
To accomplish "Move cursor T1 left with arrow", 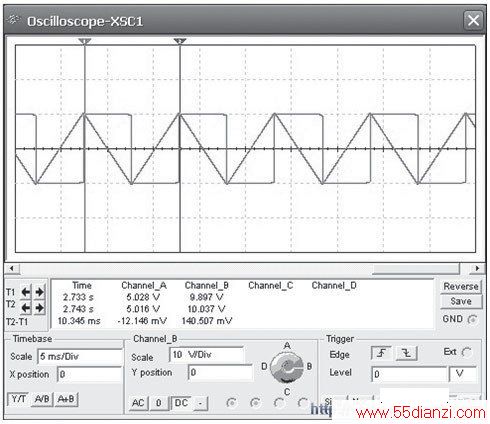I will pyautogui.click(x=25, y=292).
